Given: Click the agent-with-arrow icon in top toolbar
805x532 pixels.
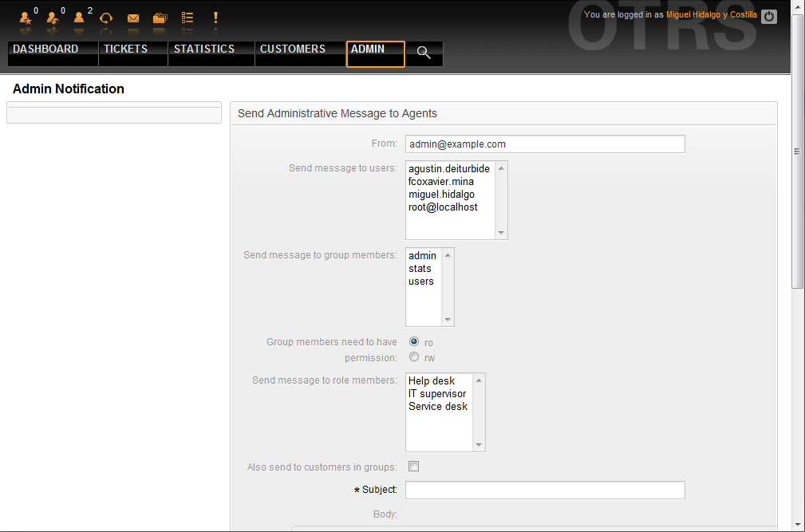Looking at the screenshot, I should (53, 18).
